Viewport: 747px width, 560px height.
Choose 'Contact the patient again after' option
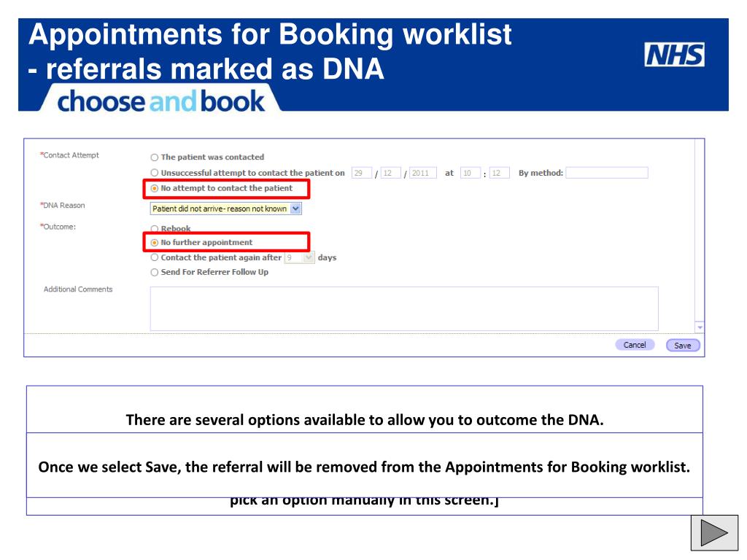click(155, 257)
